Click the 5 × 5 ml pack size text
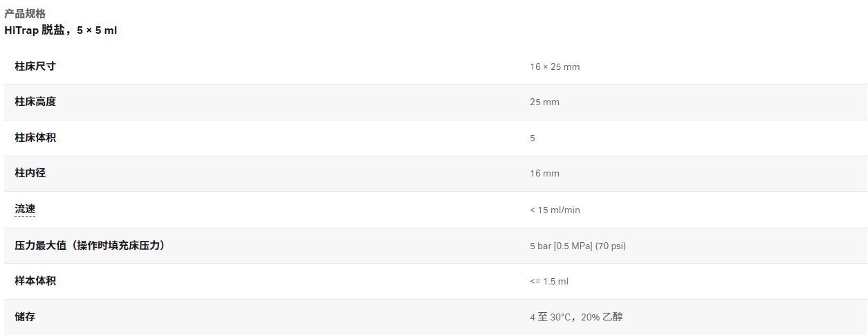The height and width of the screenshot is (335, 868). click(x=97, y=30)
